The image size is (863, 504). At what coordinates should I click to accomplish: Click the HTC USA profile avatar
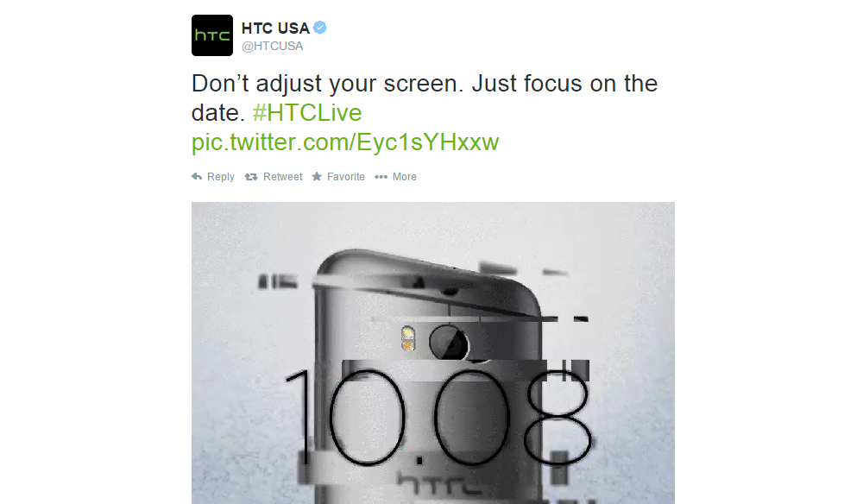pos(212,35)
